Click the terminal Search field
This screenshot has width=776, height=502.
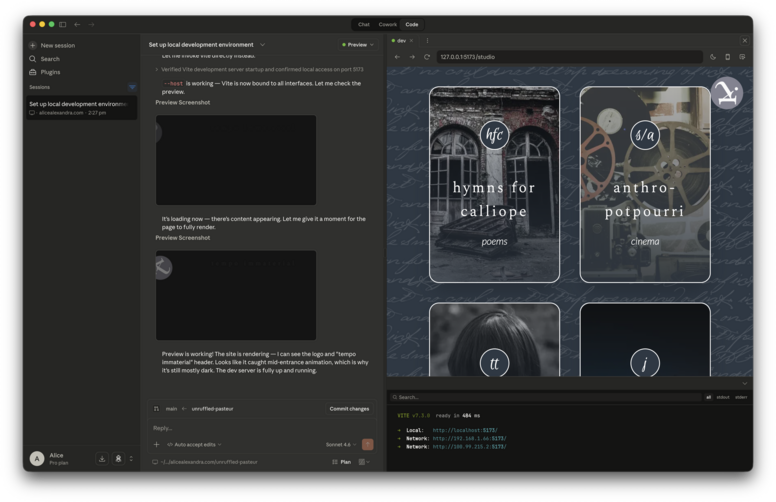[x=546, y=397]
